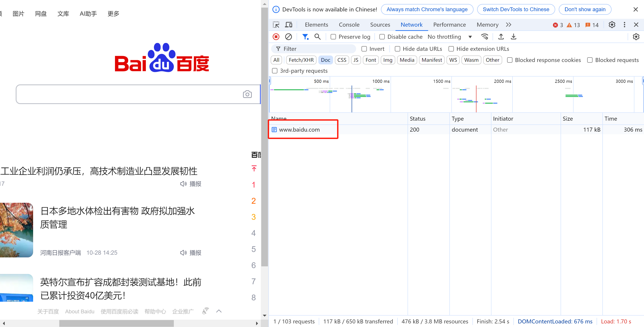The height and width of the screenshot is (327, 644).
Task: Enable 3rd-party requests filter
Action: click(274, 71)
